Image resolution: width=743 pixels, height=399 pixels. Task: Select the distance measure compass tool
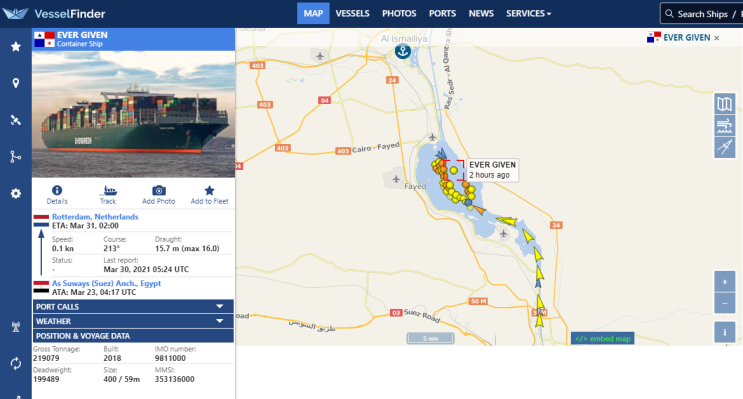click(x=725, y=147)
